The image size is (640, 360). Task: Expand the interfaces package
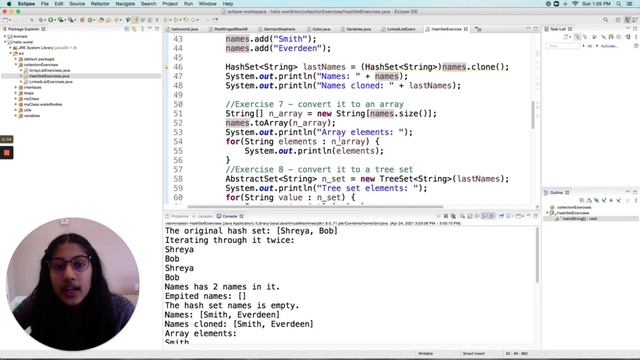16,87
